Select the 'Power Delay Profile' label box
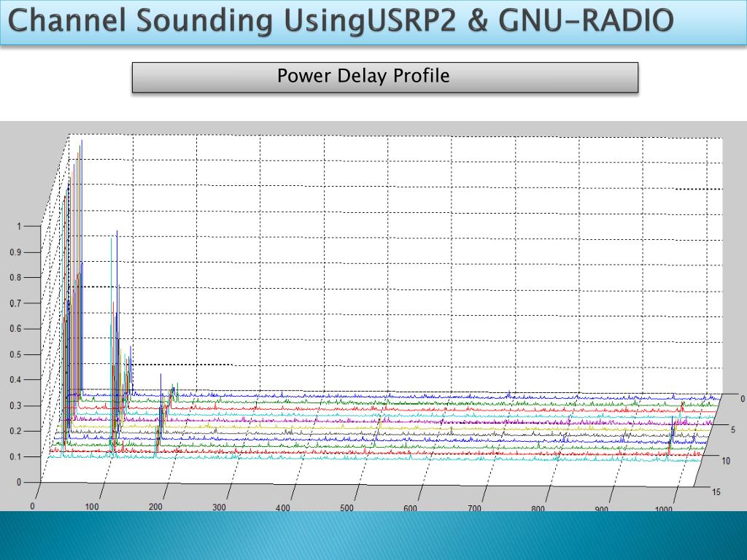 (385, 77)
